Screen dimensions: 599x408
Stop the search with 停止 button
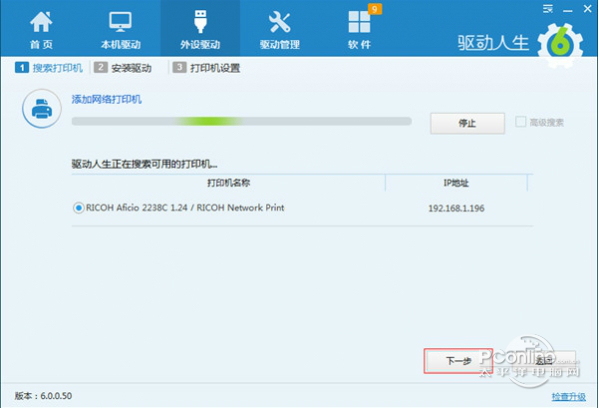point(467,123)
